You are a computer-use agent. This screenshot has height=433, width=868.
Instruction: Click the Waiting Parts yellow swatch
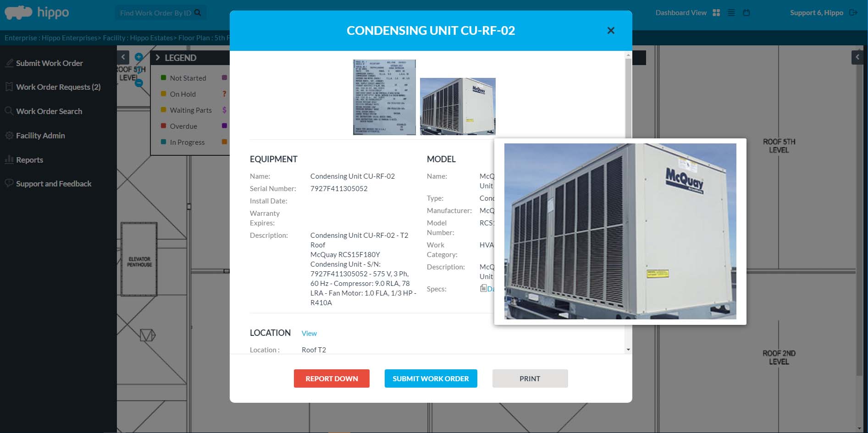pos(163,110)
